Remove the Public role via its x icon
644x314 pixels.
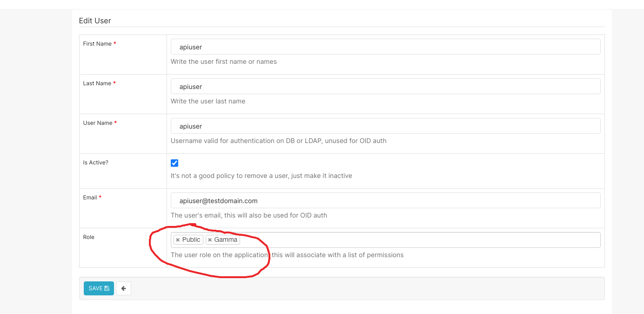tap(178, 239)
